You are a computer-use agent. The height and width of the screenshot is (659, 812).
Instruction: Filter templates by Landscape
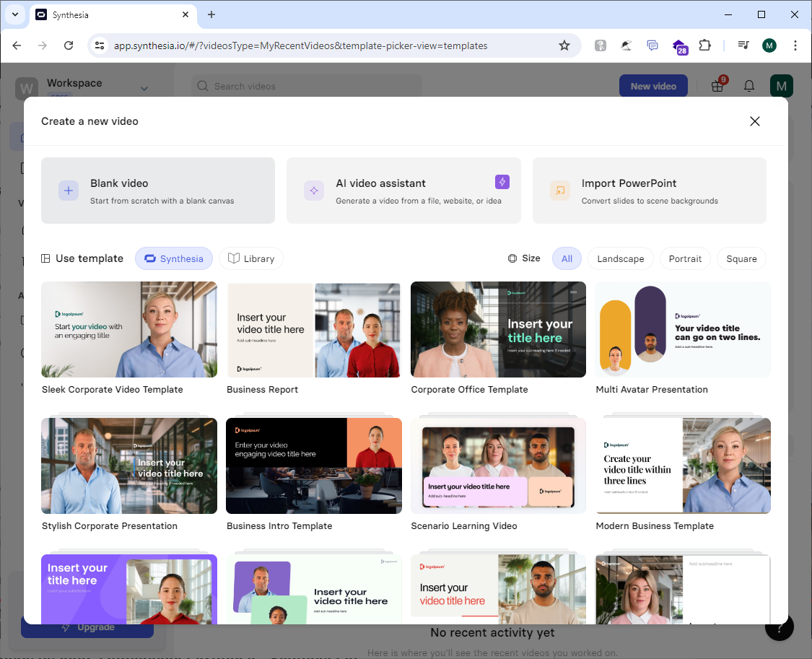point(621,258)
